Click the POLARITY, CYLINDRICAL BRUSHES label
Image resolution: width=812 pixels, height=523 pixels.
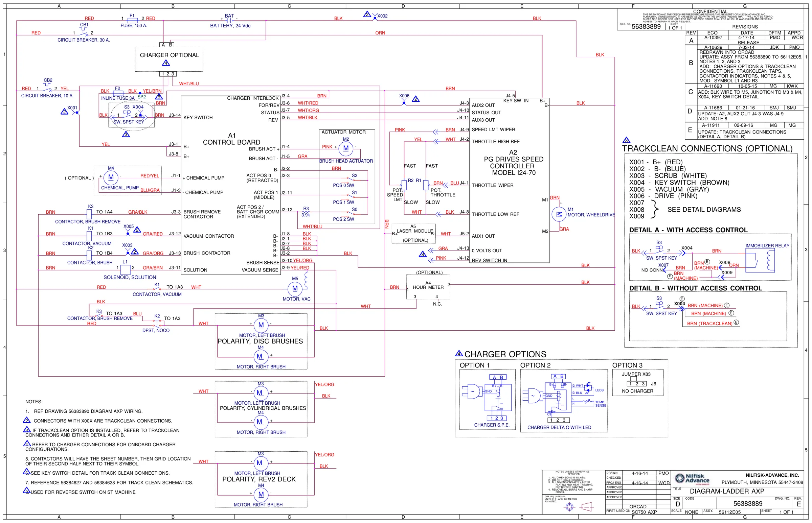coord(263,408)
